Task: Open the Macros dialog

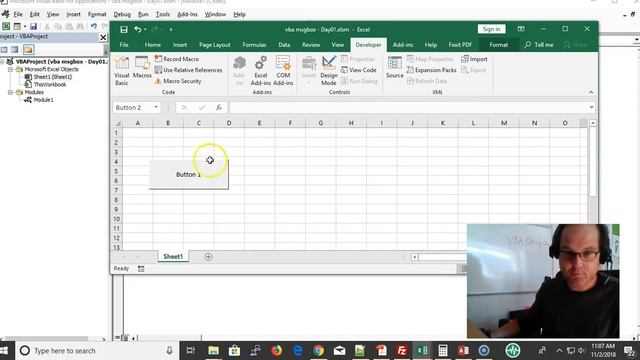Action: click(x=142, y=67)
